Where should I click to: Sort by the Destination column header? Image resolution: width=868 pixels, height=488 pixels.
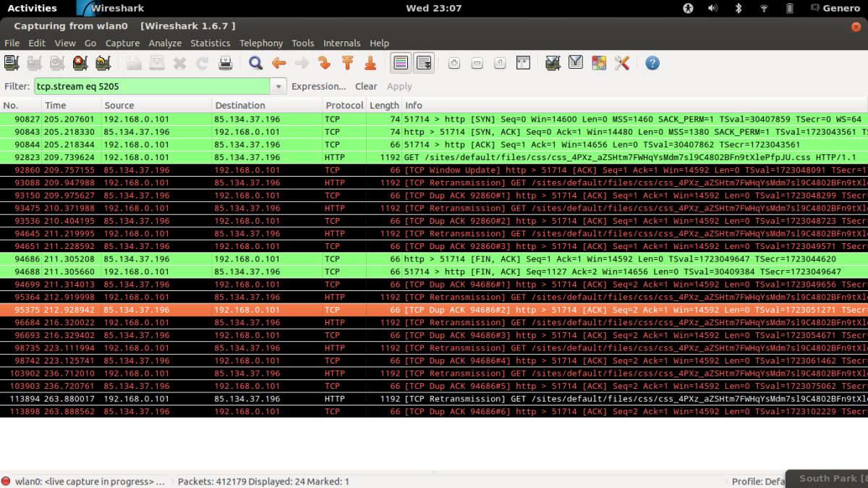tap(266, 105)
